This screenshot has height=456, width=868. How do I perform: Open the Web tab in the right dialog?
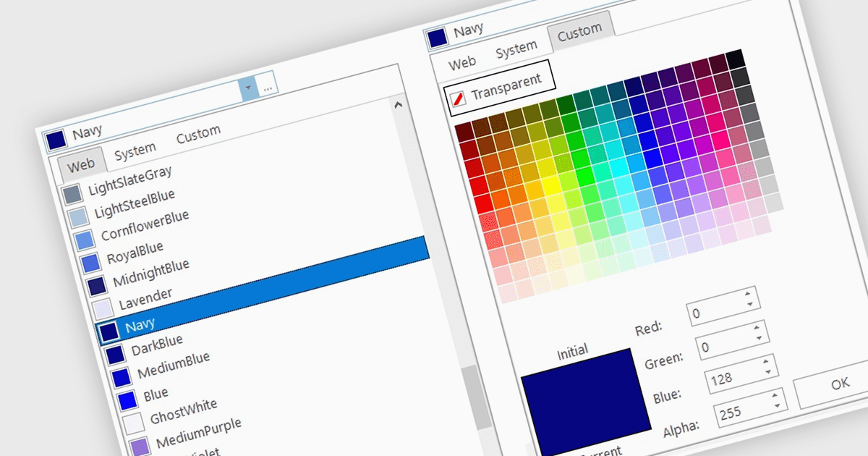click(461, 63)
